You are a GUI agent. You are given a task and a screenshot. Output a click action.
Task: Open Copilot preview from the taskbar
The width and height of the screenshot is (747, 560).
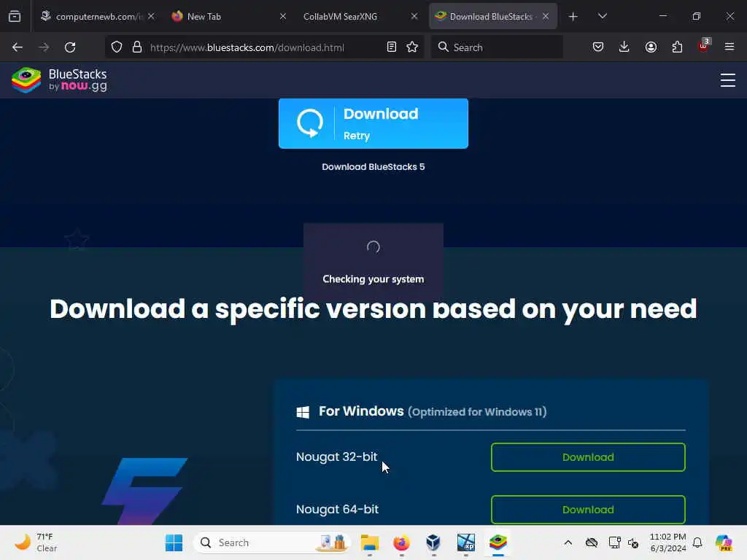coord(724,542)
